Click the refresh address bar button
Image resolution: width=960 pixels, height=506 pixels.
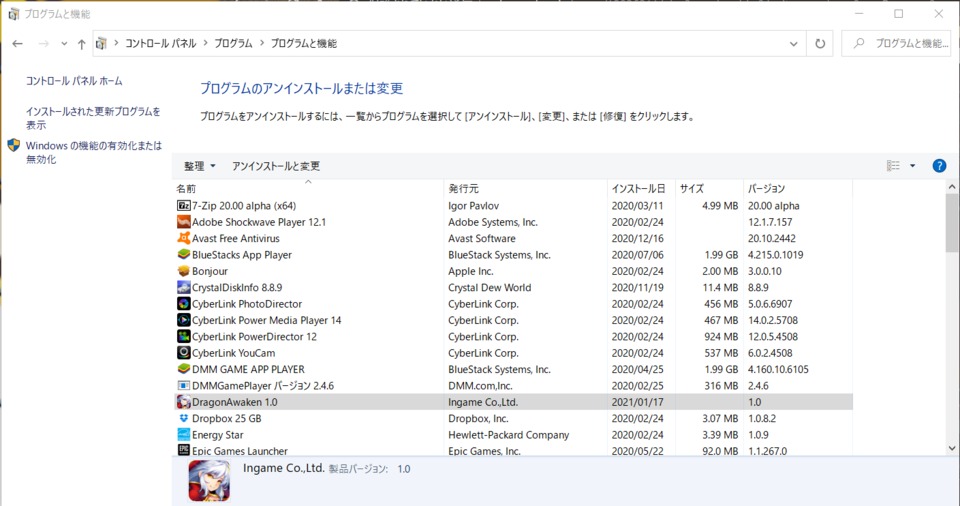pyautogui.click(x=820, y=43)
